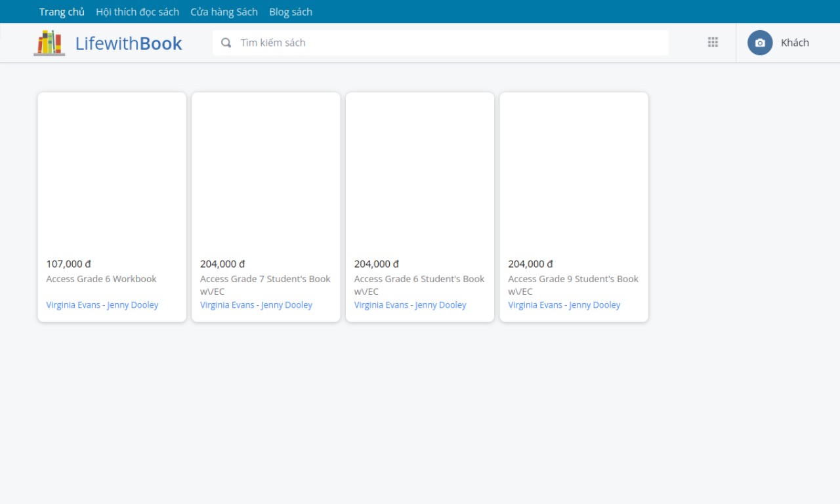
Task: Click author link under Grade 6 Student's Book
Action: click(x=410, y=305)
